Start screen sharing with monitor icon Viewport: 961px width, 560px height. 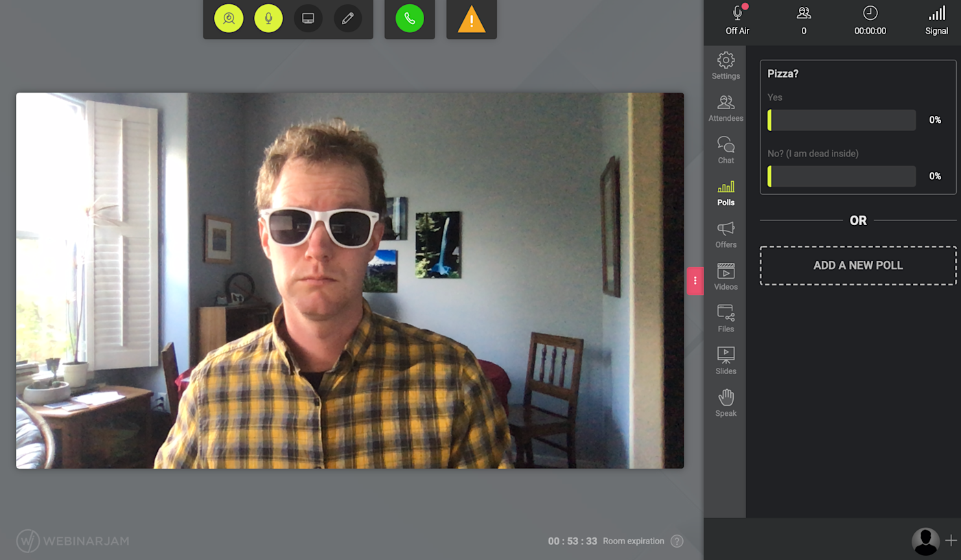pyautogui.click(x=308, y=19)
